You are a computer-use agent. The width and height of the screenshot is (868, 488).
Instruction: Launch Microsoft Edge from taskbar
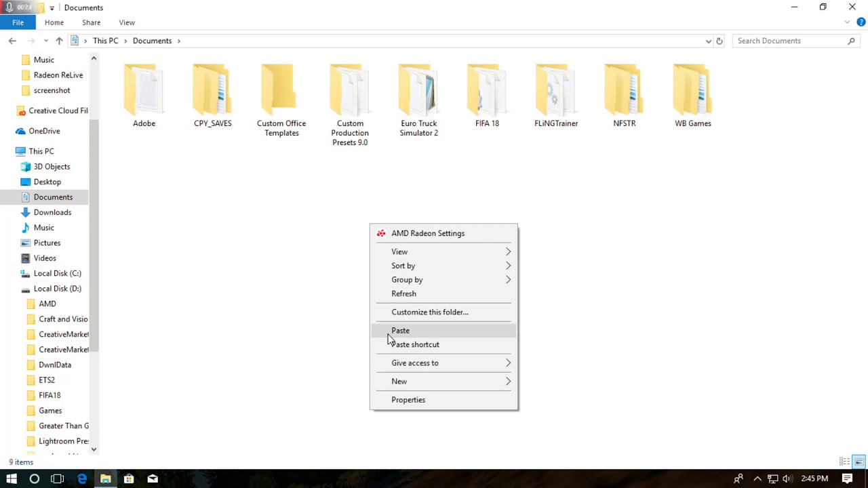click(x=82, y=479)
